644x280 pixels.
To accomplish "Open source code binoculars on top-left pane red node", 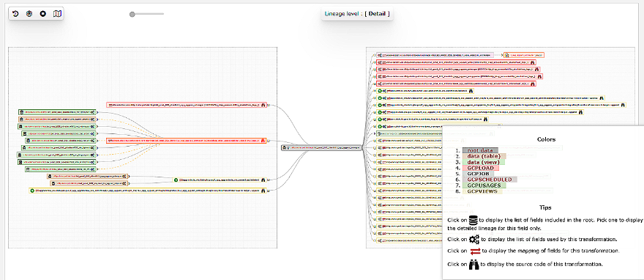I will [x=263, y=105].
